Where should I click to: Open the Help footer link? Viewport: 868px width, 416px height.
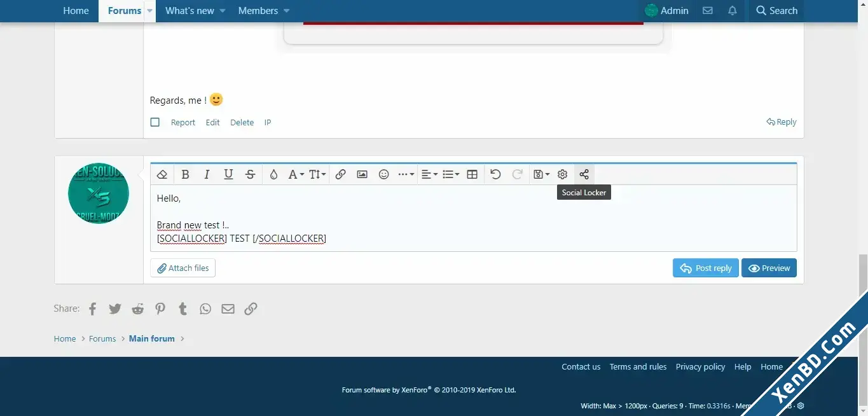(743, 367)
